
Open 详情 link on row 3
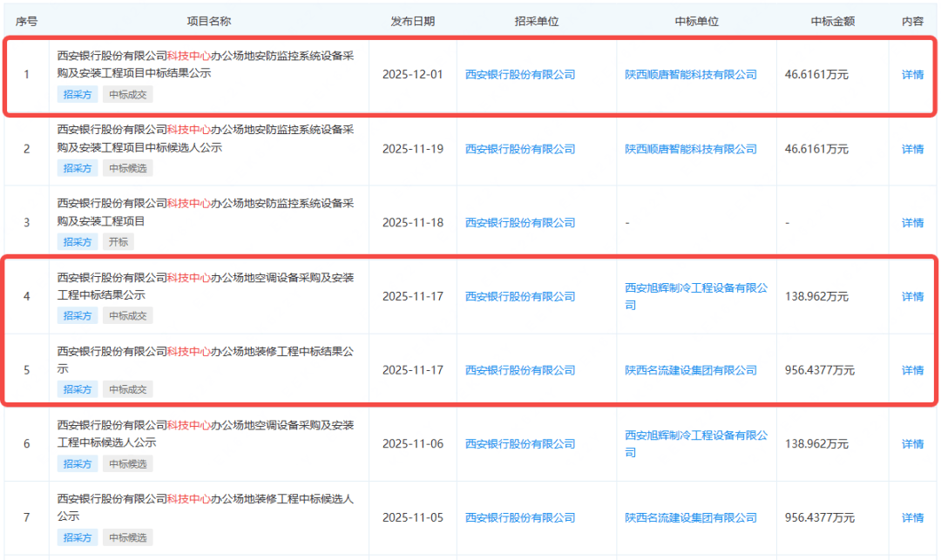click(x=911, y=222)
